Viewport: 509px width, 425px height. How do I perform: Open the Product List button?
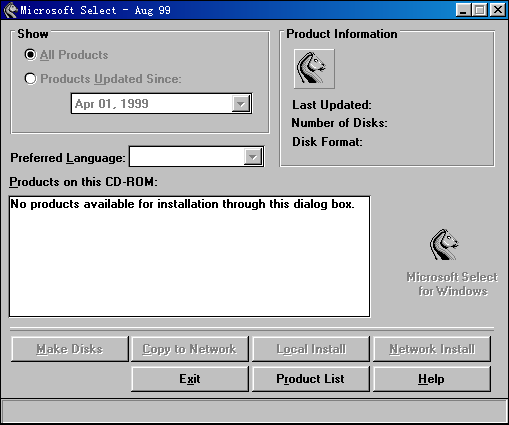[311, 379]
